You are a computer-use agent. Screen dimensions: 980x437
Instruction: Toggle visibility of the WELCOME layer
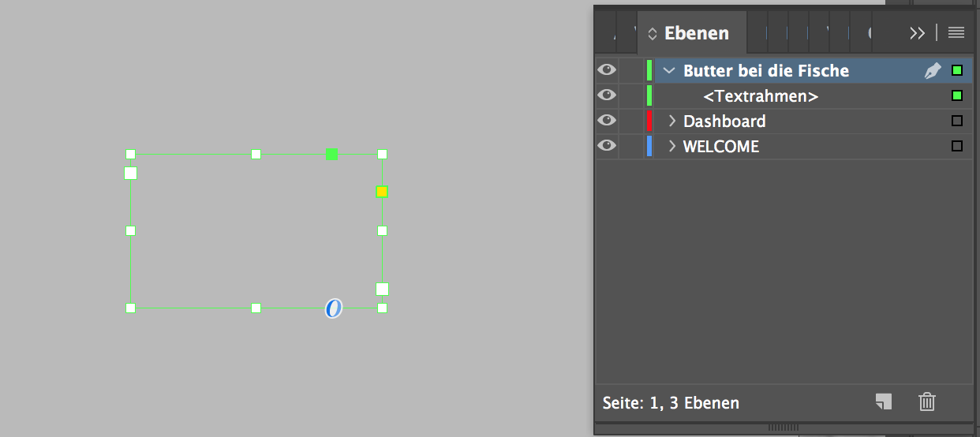pyautogui.click(x=606, y=147)
